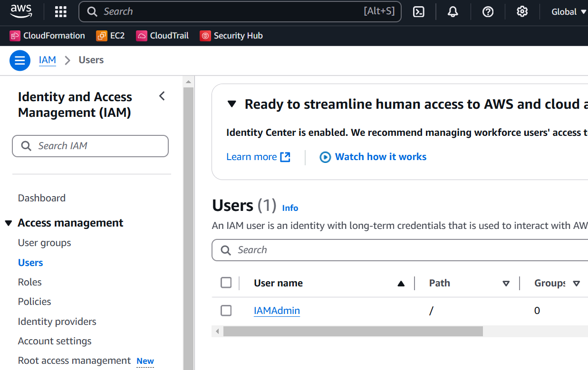Screen dimensions: 588x370
Task: Click the top AWS search box
Action: (240, 12)
